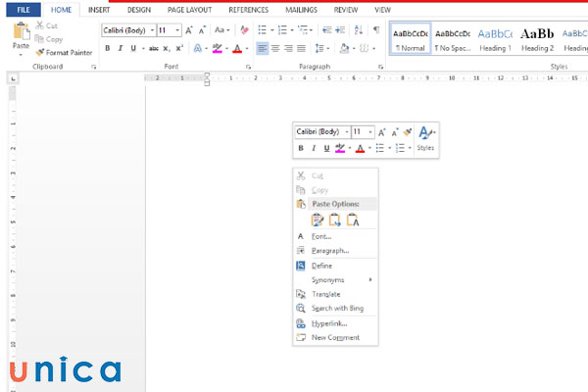Open the ribbon font name dropdown
Image resolution: width=588 pixels, height=392 pixels.
click(x=152, y=30)
